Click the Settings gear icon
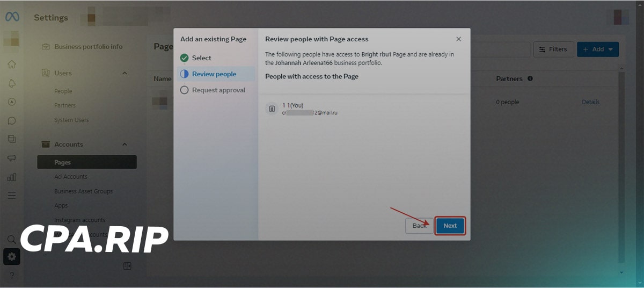 12,257
